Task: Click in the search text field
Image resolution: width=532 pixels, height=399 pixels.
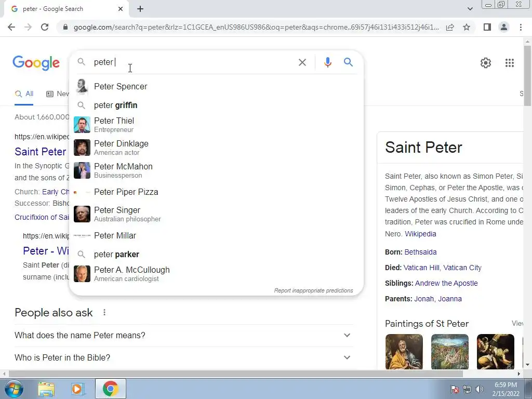Action: [x=193, y=62]
